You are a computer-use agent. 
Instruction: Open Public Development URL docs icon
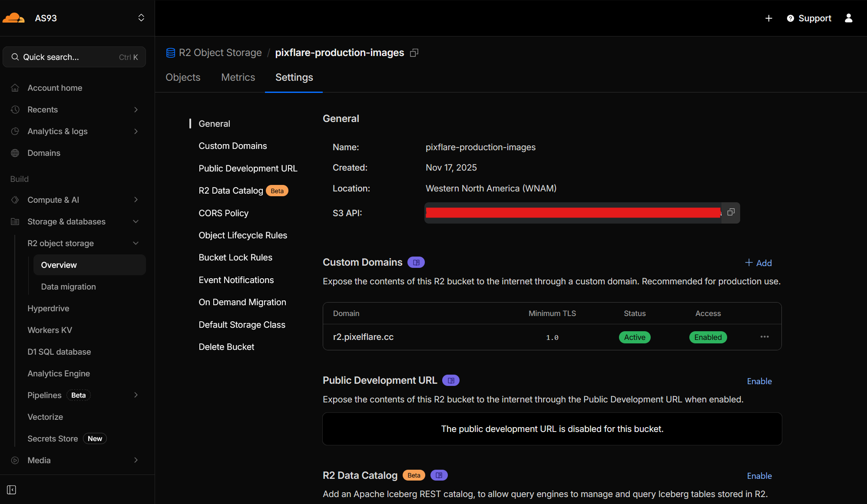pyautogui.click(x=451, y=380)
